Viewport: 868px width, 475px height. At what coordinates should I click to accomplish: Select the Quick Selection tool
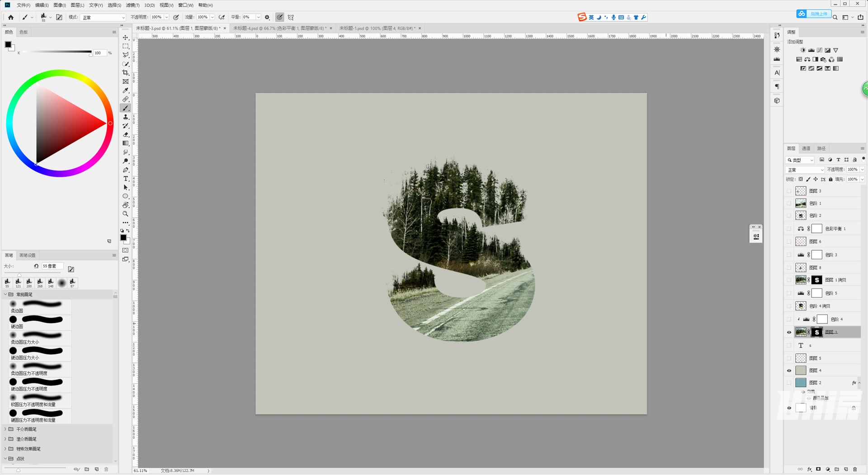[126, 64]
